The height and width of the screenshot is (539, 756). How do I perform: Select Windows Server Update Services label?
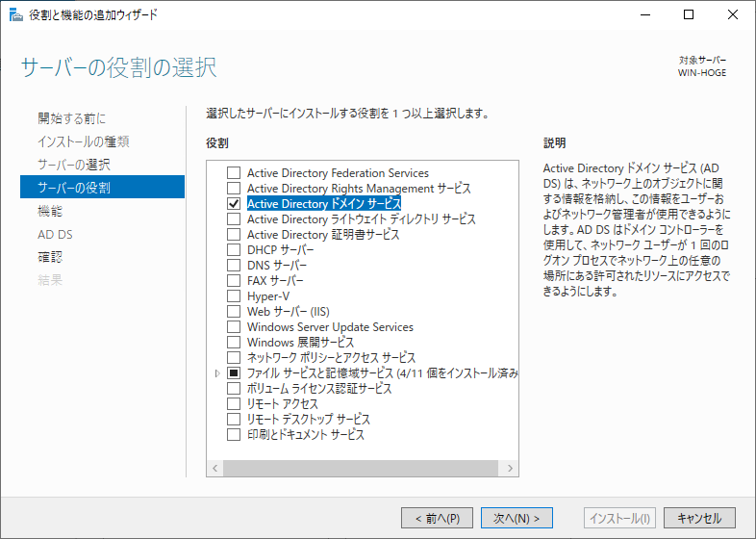point(330,326)
